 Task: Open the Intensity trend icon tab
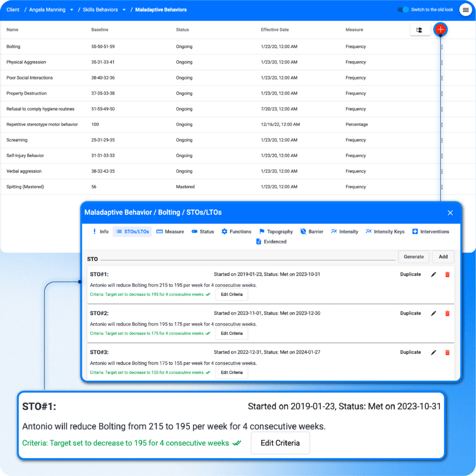(333, 231)
